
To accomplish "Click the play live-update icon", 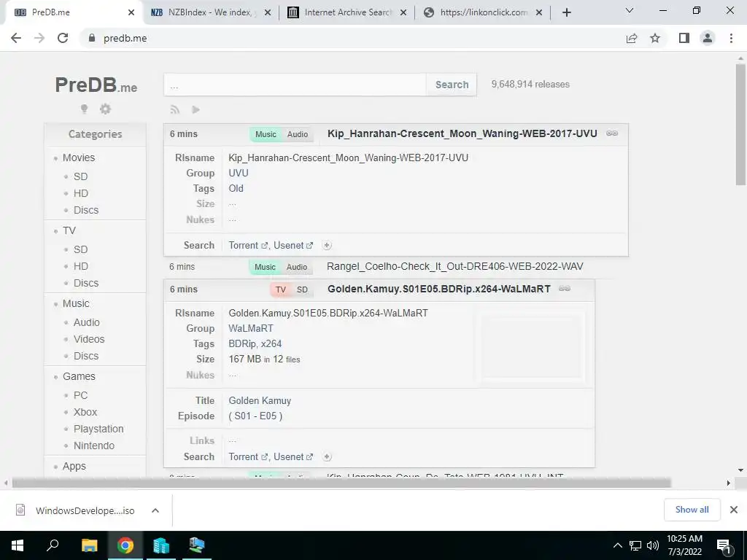I will coord(196,110).
